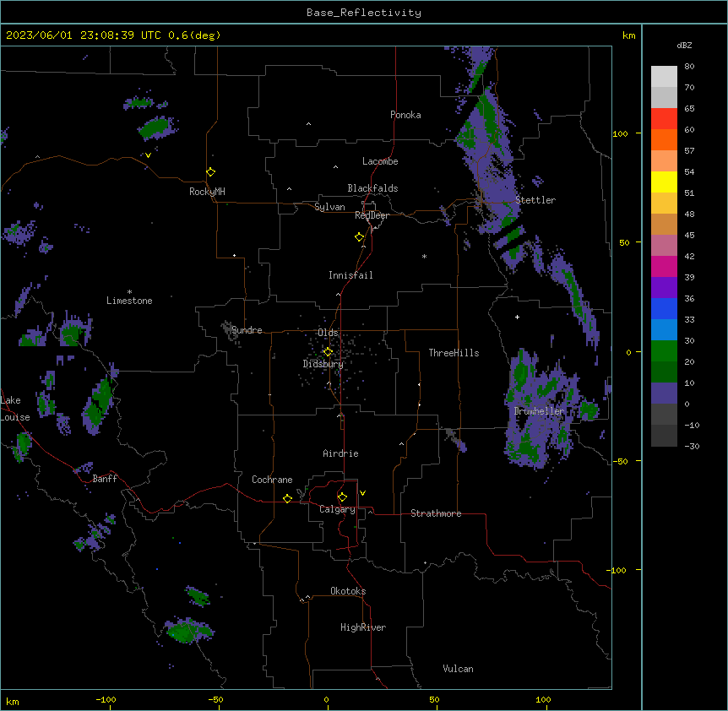Click the Airdrie city label
Image resolution: width=728 pixels, height=711 pixels.
pyautogui.click(x=340, y=453)
